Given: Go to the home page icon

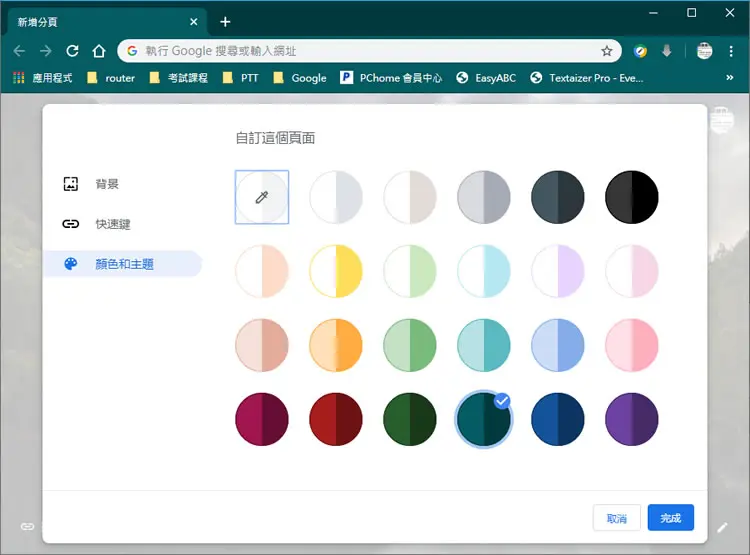Looking at the screenshot, I should tap(99, 51).
